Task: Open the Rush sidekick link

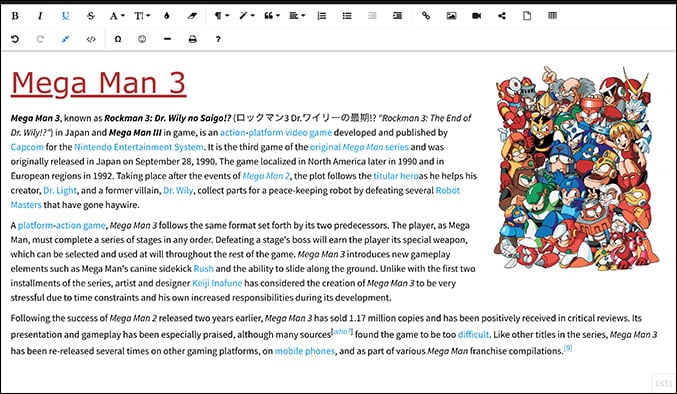Action: [x=203, y=268]
